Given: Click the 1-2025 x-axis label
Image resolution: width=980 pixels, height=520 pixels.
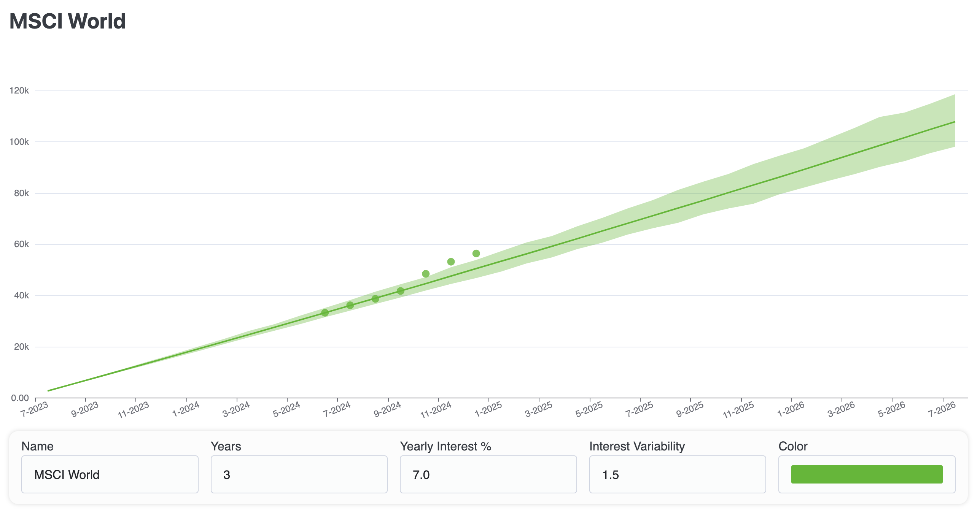Looking at the screenshot, I should [488, 409].
